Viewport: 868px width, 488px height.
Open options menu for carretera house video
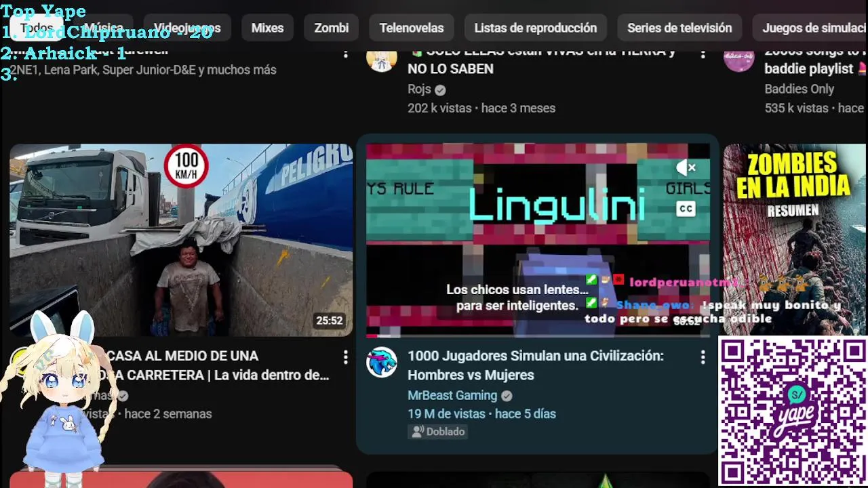[x=345, y=357]
